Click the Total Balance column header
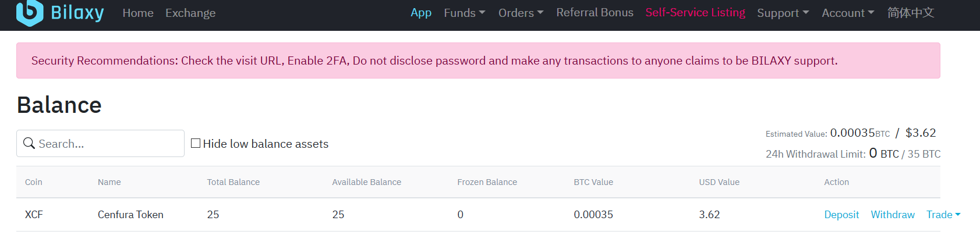This screenshot has height=242, width=980. point(233,182)
